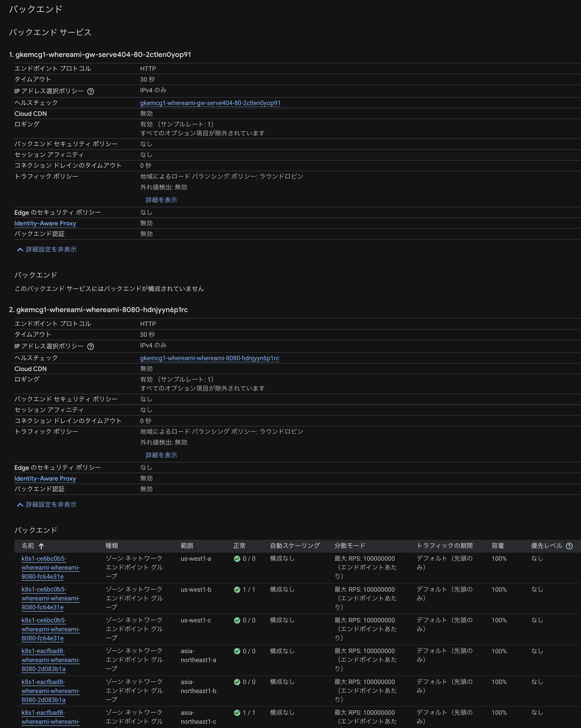
Task: Click the 名前 column sort arrow
Action: coord(41,546)
